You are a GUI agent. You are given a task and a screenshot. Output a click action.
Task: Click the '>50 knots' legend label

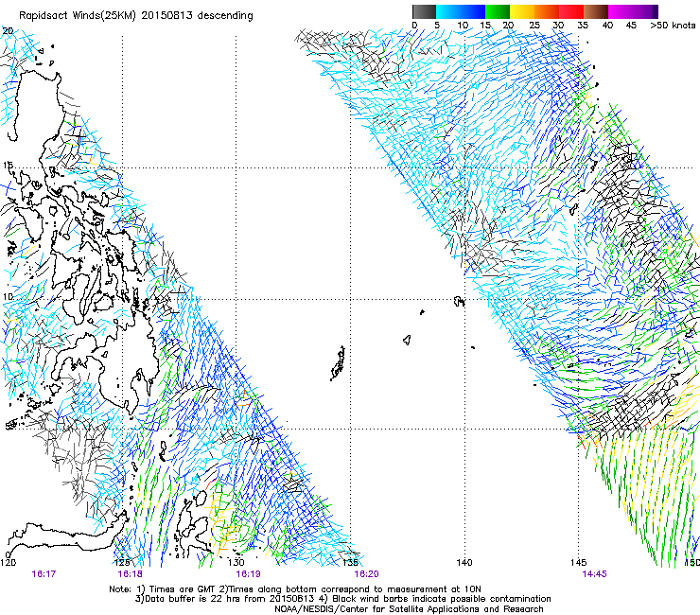(x=673, y=25)
